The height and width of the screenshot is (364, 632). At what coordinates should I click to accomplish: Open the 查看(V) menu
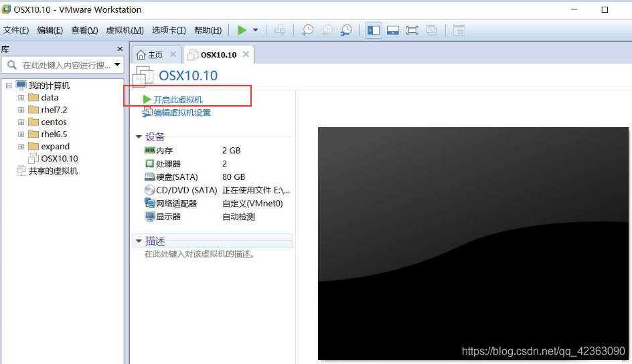pyautogui.click(x=84, y=30)
